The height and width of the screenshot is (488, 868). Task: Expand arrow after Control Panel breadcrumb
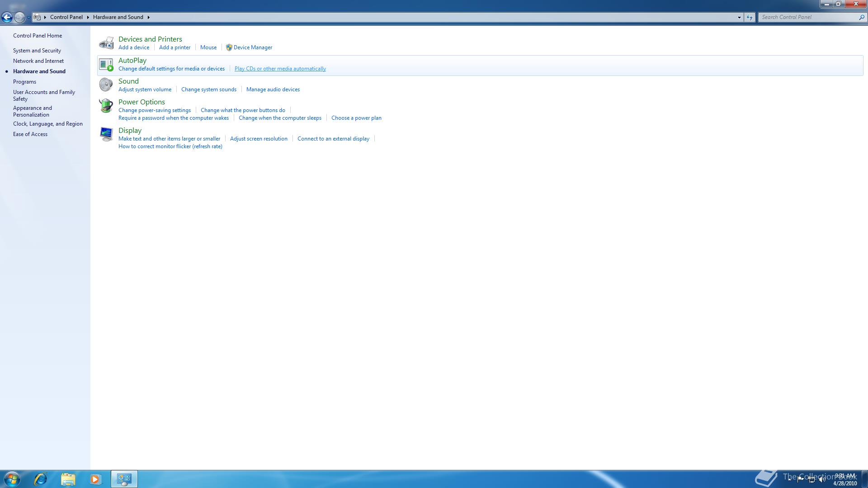pos(88,17)
